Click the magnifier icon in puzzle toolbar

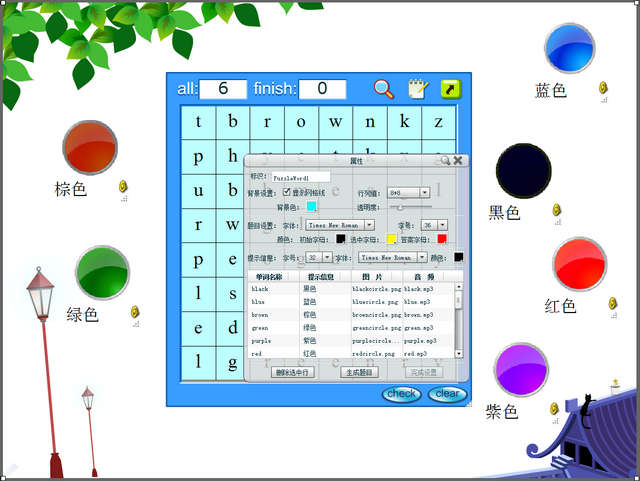(384, 89)
